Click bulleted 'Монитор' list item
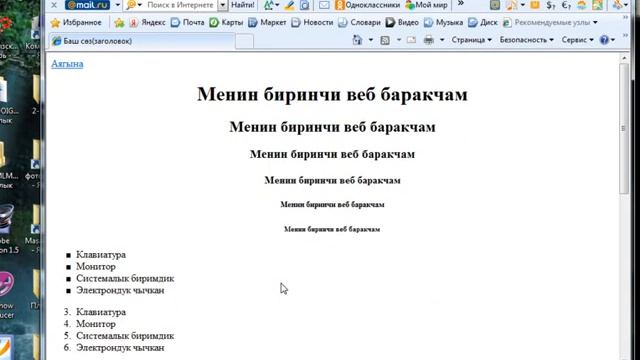Screen dimensions: 640x360 [x=96, y=267]
